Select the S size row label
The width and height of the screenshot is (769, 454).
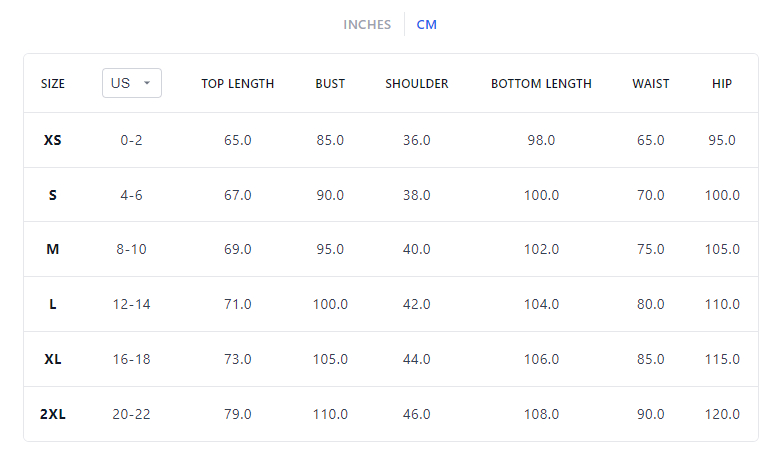pos(53,196)
